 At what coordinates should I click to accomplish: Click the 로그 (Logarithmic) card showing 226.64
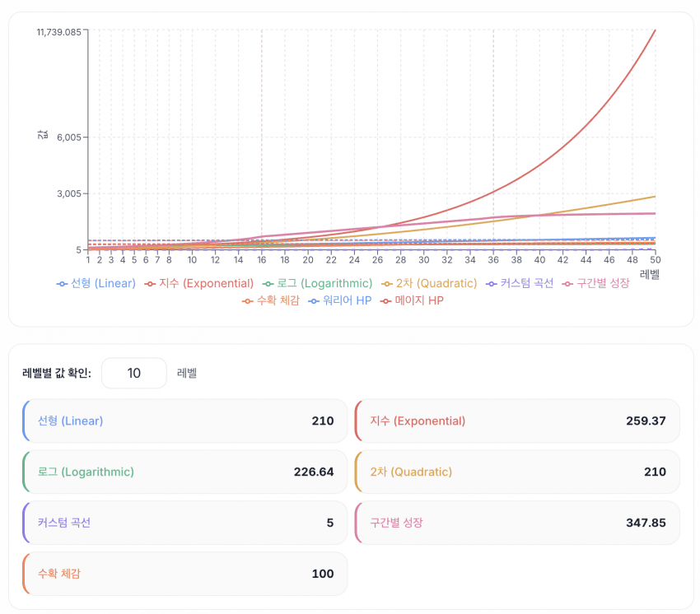(x=185, y=472)
